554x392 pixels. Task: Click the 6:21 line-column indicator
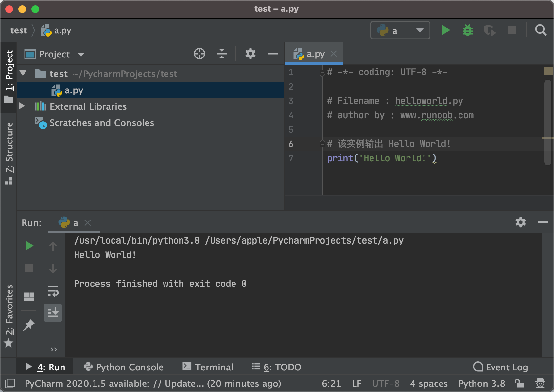(x=331, y=383)
